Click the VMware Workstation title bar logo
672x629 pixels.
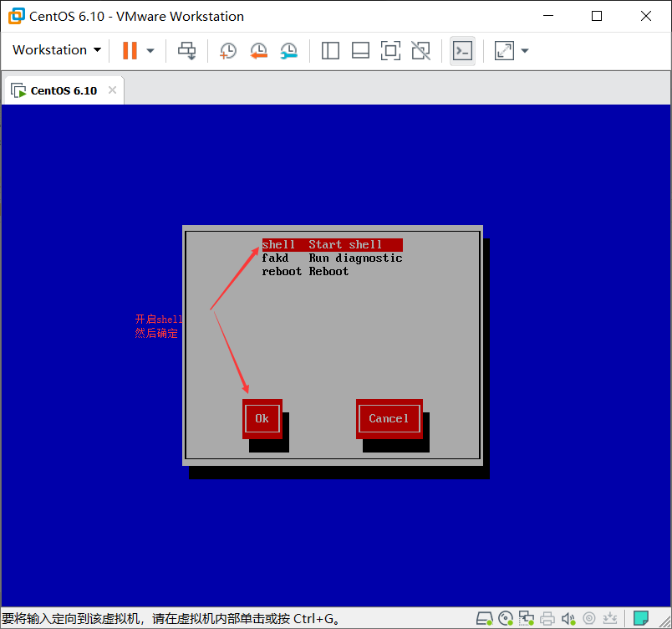tap(17, 16)
